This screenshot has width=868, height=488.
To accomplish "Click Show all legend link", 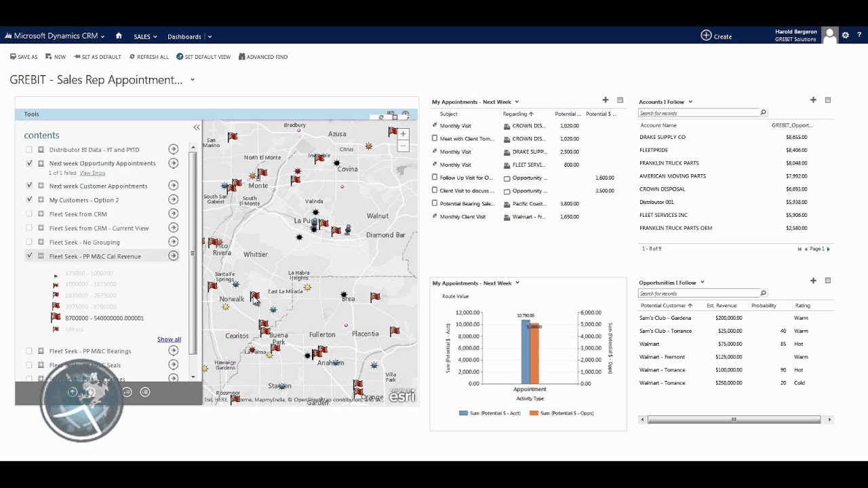I will pos(169,339).
